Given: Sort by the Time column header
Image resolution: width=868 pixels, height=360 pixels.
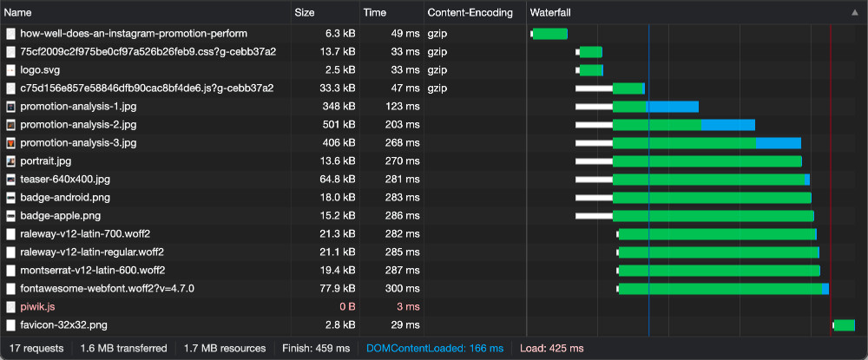Looking at the screenshot, I should pyautogui.click(x=375, y=13).
